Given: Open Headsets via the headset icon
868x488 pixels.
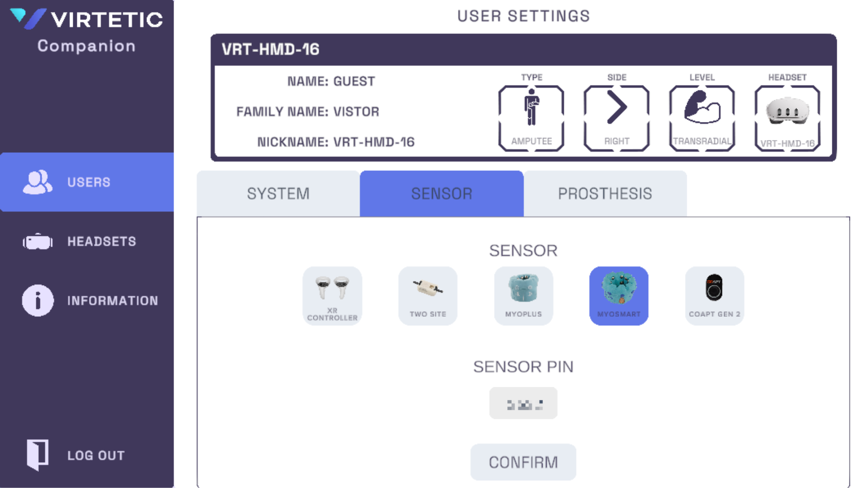Looking at the screenshot, I should pos(38,242).
